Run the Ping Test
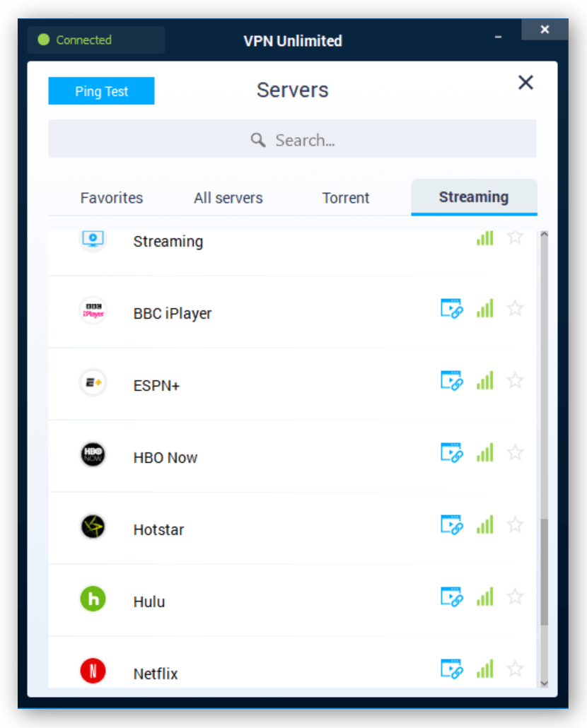This screenshot has height=728, width=587. tap(101, 91)
